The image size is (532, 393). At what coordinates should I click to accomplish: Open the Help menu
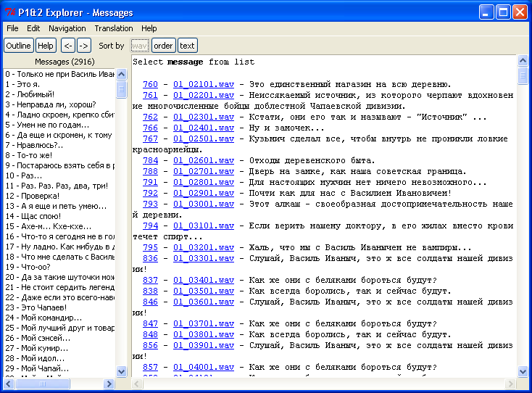(149, 28)
